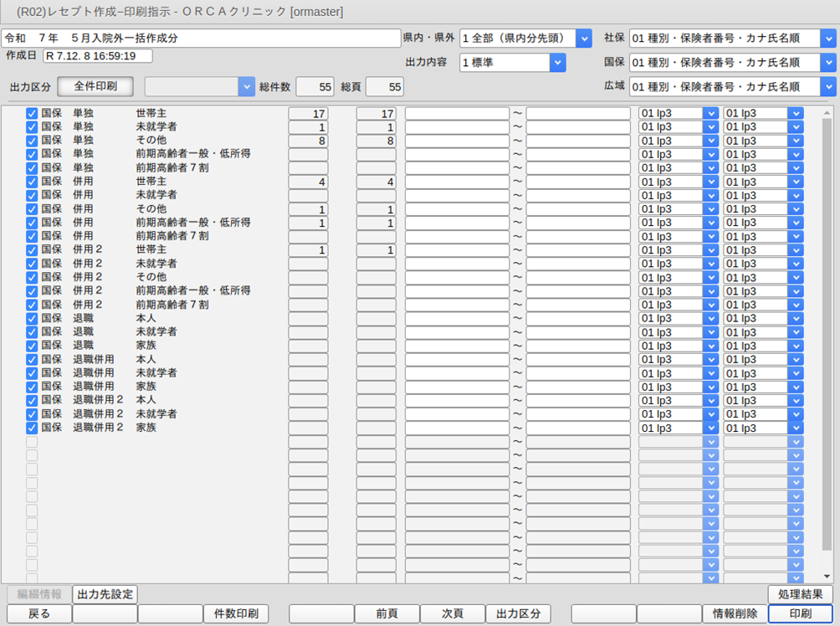Image resolution: width=840 pixels, height=626 pixels.
Task: Click the 作成日 date input field
Action: (x=97, y=56)
